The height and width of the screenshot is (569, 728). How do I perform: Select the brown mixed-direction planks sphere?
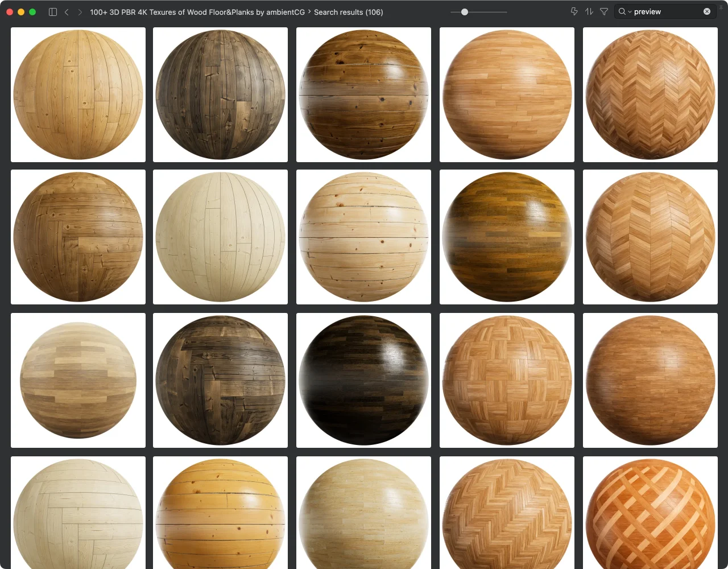pyautogui.click(x=78, y=237)
